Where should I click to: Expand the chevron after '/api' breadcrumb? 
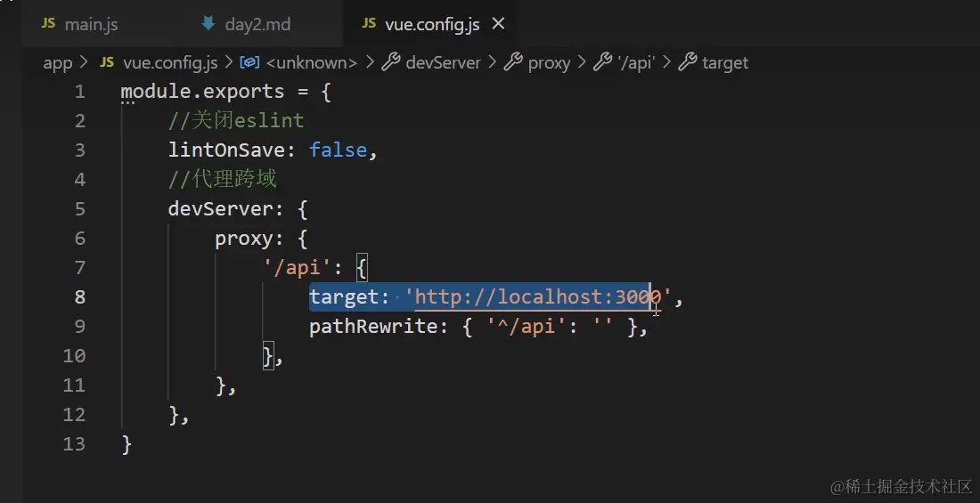[666, 63]
